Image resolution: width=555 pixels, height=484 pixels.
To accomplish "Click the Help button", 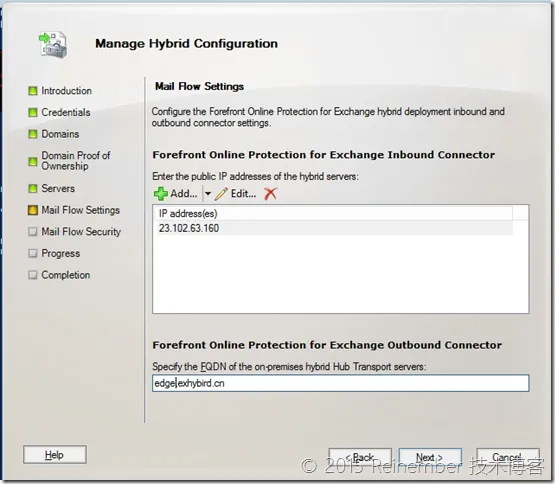I will click(55, 455).
